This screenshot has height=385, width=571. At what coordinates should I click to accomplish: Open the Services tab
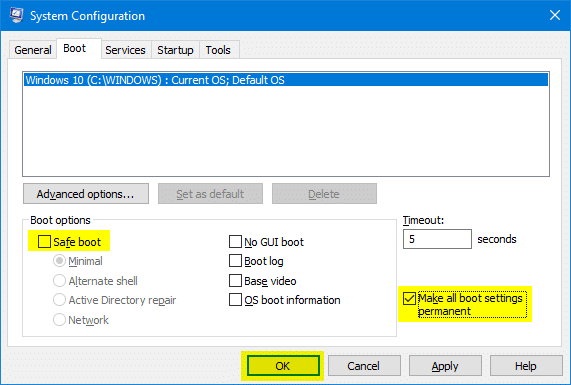[x=125, y=50]
